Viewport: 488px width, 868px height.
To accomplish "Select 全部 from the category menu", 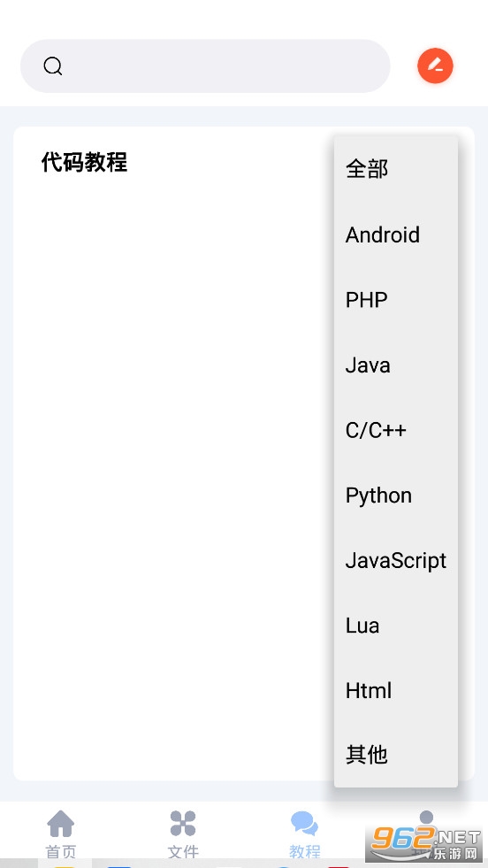I will click(396, 169).
